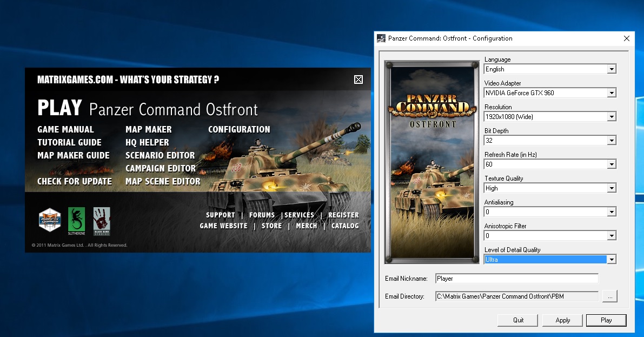Viewport: 644px width, 337px height.
Task: Launch MAP MAKER
Action: [149, 129]
